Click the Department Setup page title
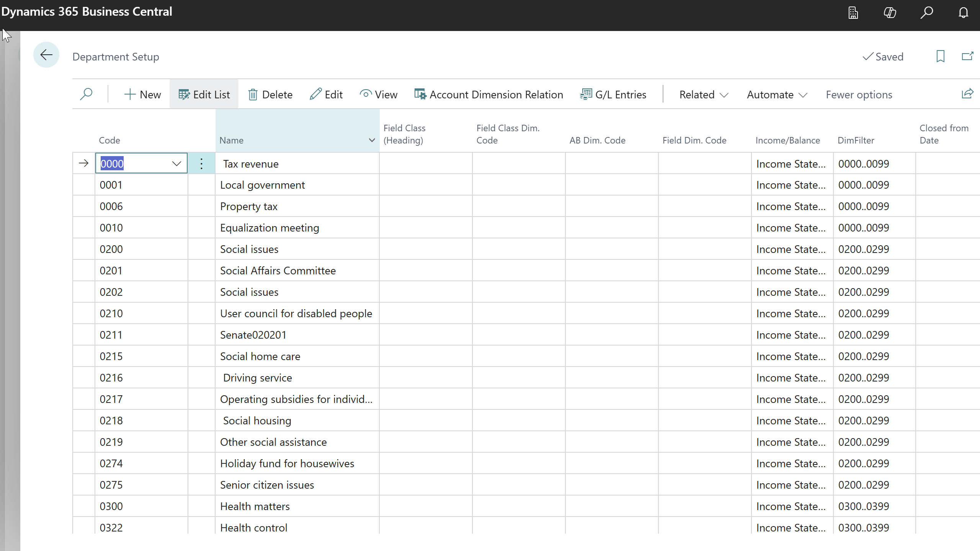The image size is (980, 551). point(116,57)
